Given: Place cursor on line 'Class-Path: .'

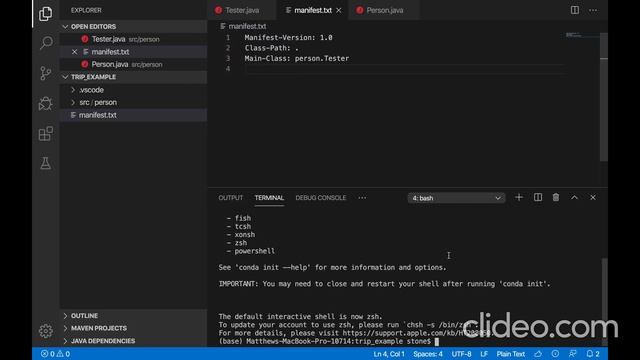Looking at the screenshot, I should tap(271, 48).
